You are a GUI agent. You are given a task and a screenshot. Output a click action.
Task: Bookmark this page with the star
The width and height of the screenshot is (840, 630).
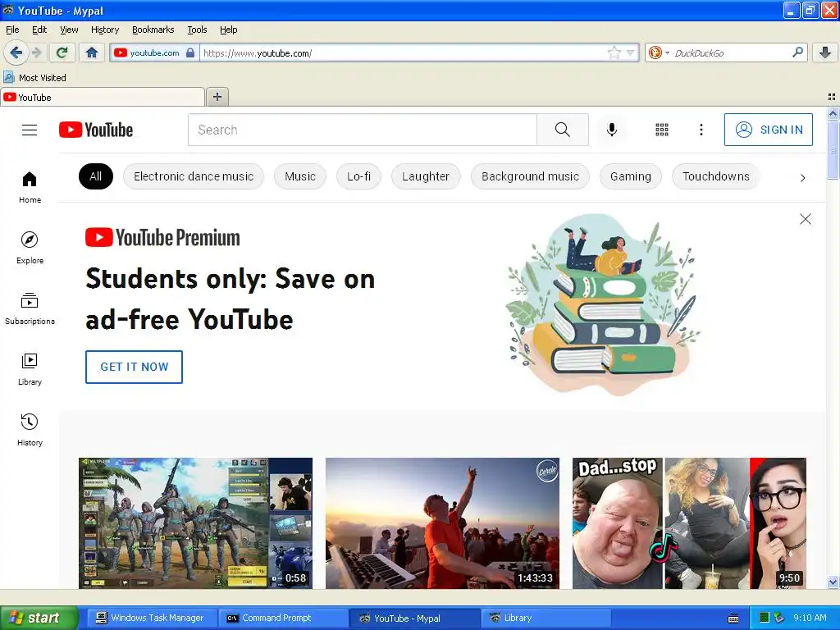coord(614,52)
